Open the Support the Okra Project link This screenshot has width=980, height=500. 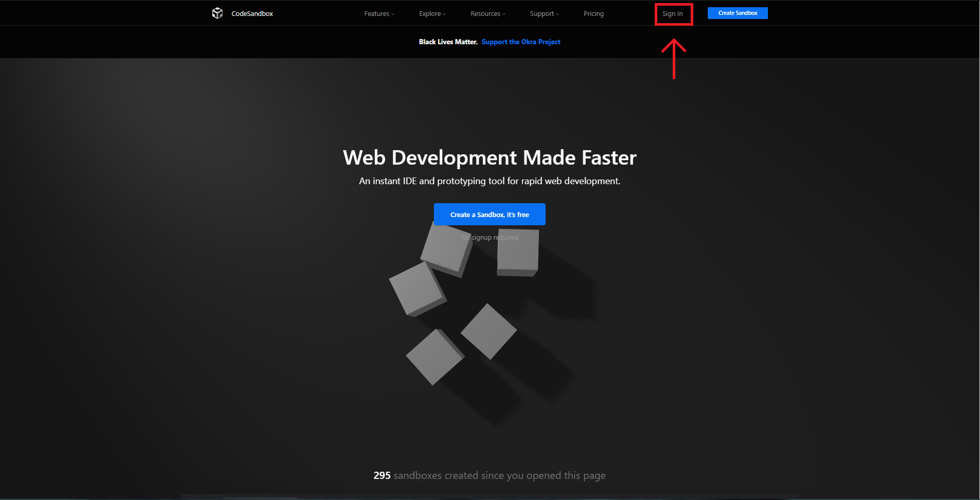[x=521, y=42]
